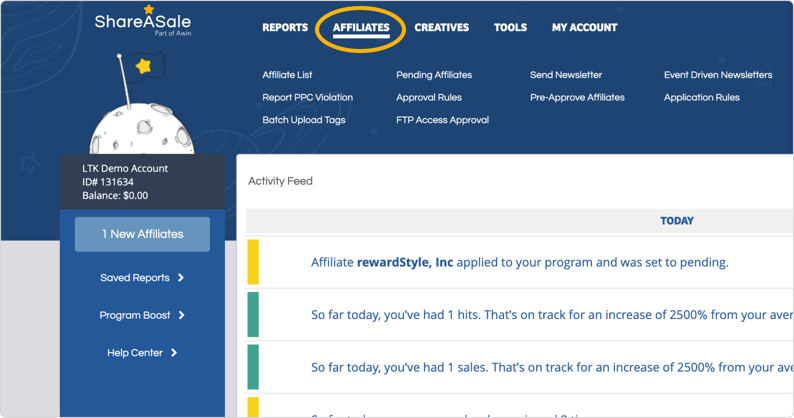Click the 1 New Affiliates button
Viewport: 794px width, 418px height.
142,234
